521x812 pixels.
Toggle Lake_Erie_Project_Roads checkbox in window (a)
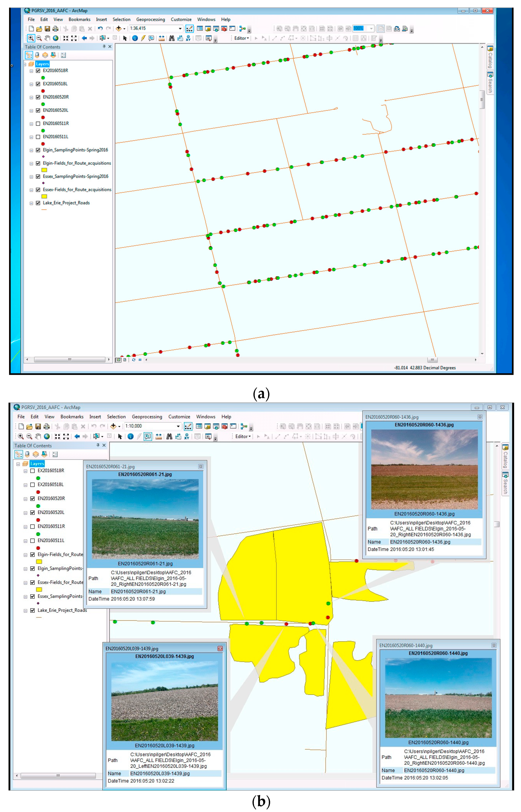coord(38,203)
